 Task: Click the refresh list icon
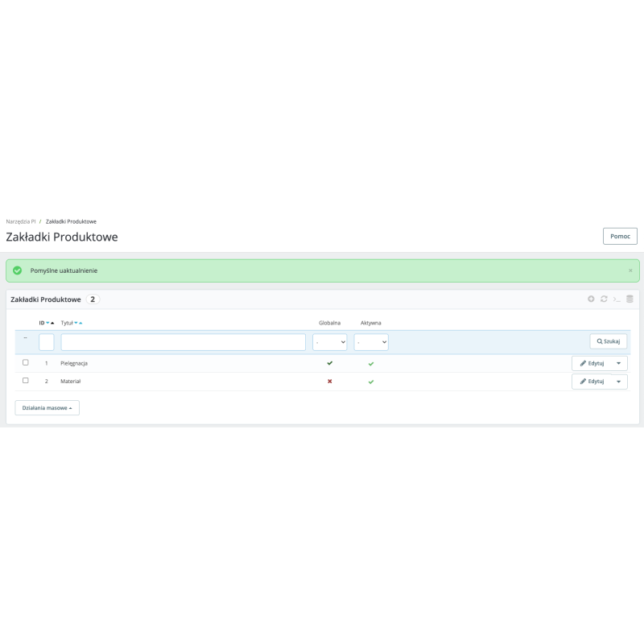click(x=604, y=299)
